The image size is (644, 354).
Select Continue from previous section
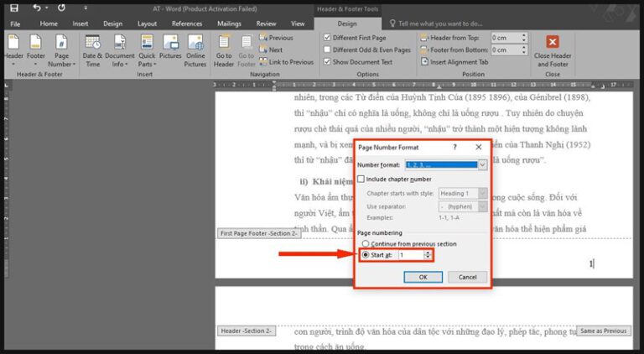(365, 243)
